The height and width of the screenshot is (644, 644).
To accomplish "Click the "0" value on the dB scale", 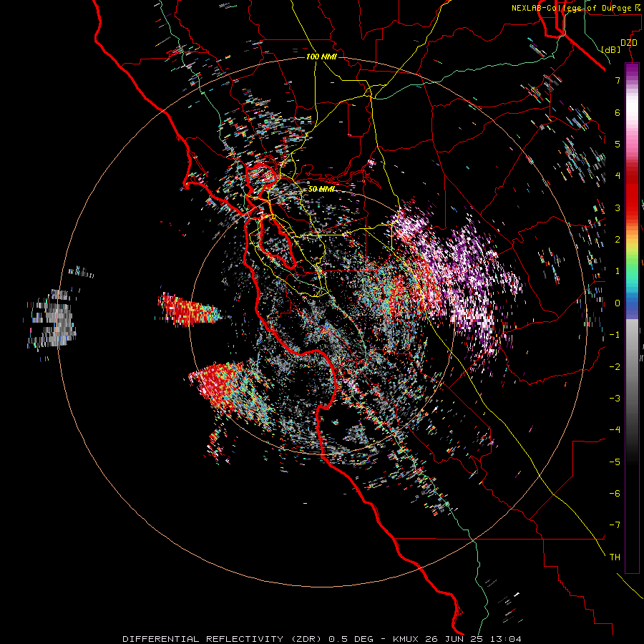I will pos(618,303).
